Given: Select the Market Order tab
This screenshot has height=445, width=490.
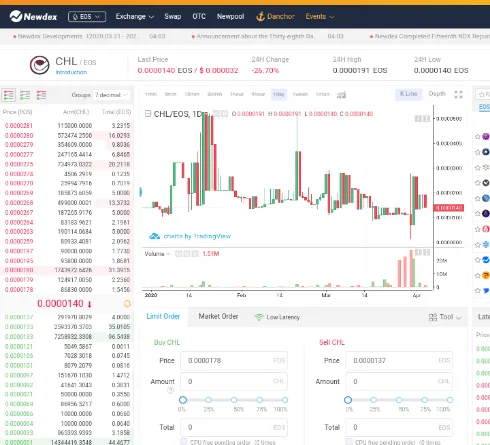Looking at the screenshot, I should click(218, 316).
